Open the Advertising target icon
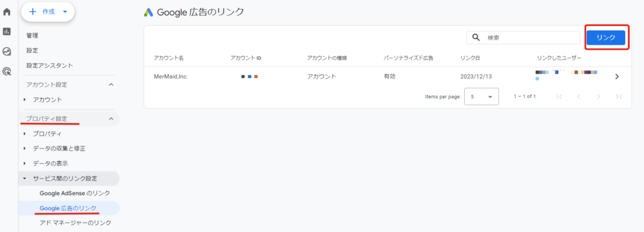Screen dimensions: 644x232 tap(6, 72)
